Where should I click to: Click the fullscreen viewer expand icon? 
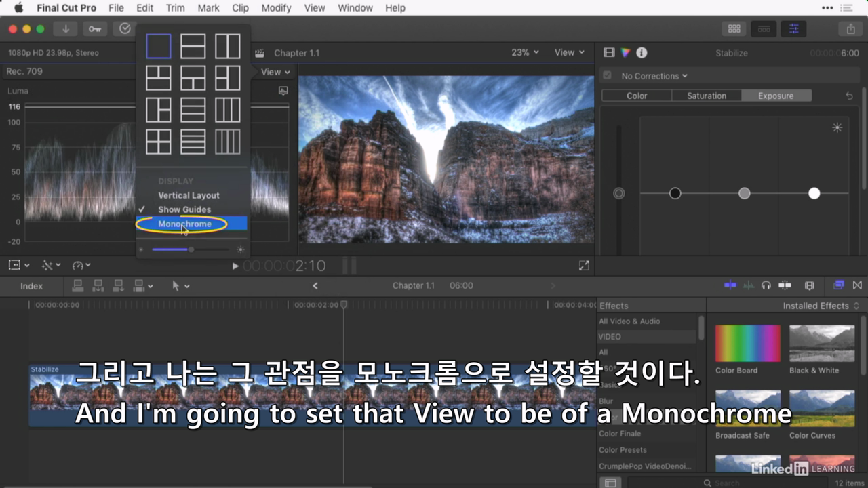(x=584, y=266)
